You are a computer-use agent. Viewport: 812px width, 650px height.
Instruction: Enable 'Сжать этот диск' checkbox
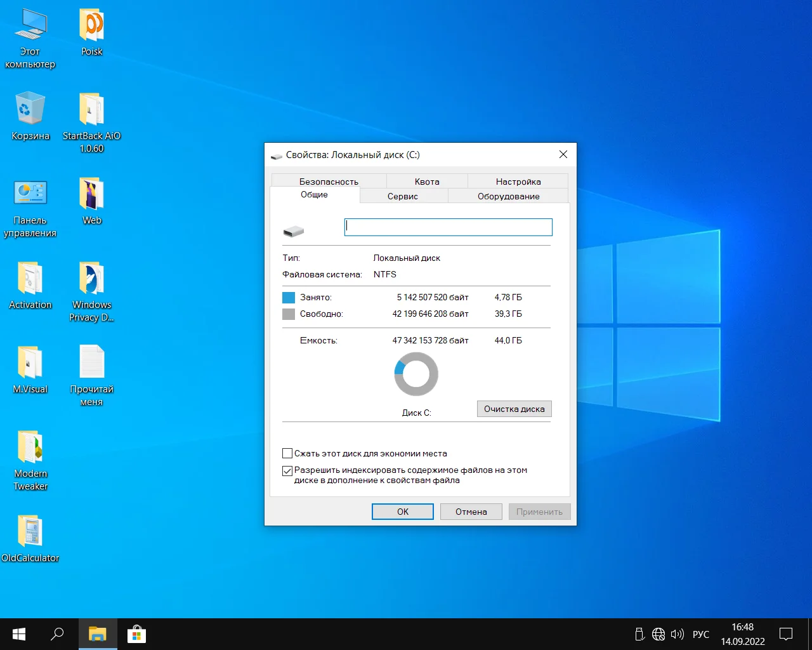click(x=287, y=453)
